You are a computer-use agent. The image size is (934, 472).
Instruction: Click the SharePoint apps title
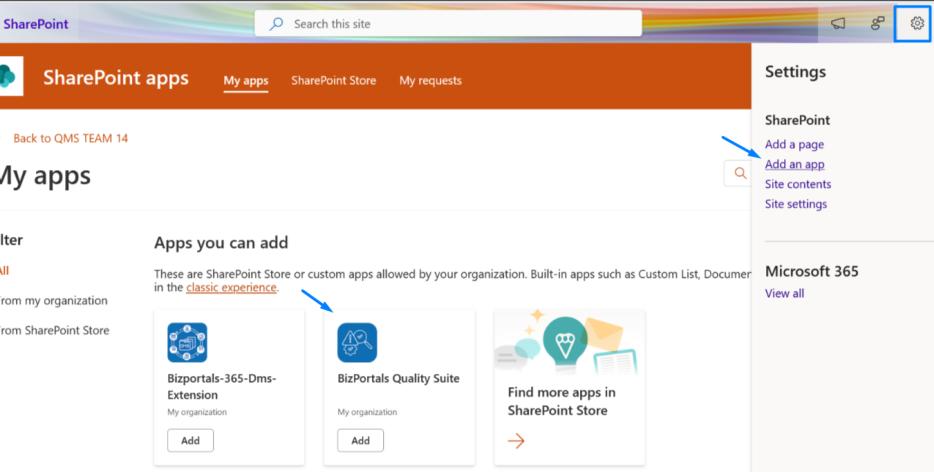pyautogui.click(x=116, y=77)
